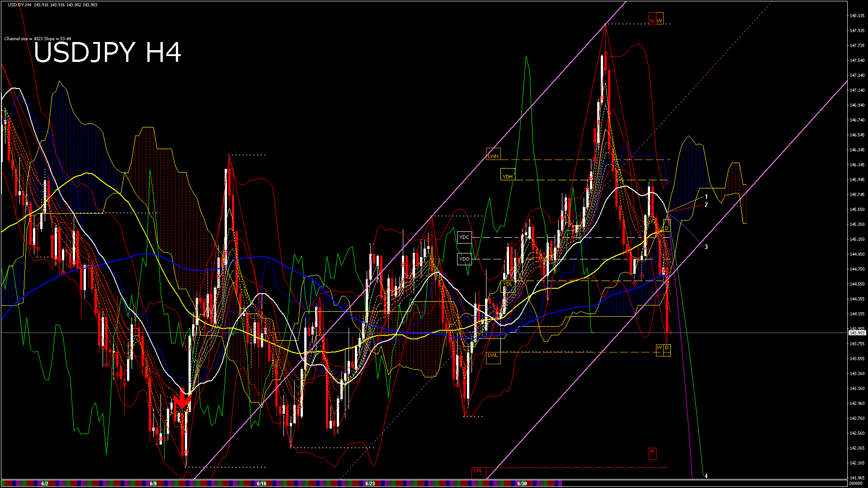Select the 6/23 date marker

(370, 483)
